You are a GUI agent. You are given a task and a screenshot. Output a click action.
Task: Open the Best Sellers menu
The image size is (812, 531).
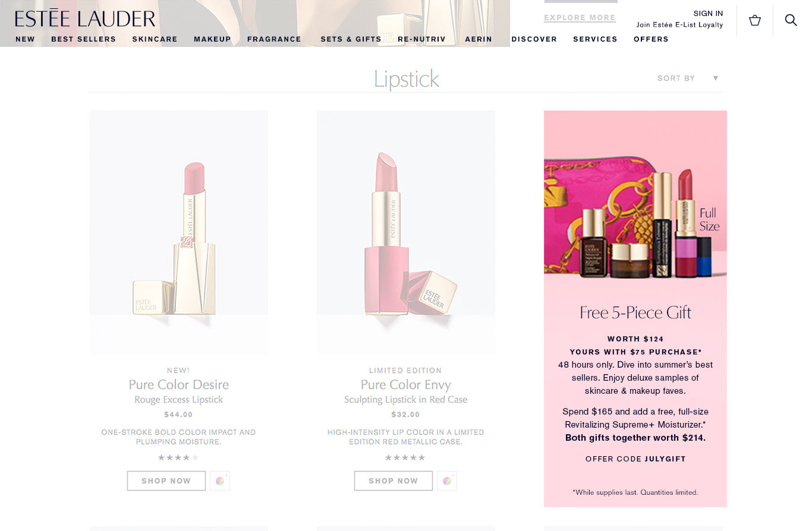click(83, 39)
